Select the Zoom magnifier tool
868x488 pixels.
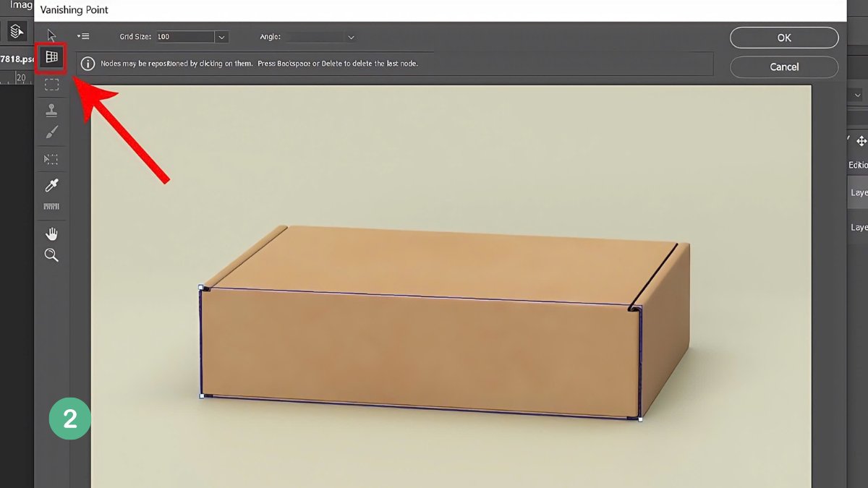[51, 255]
